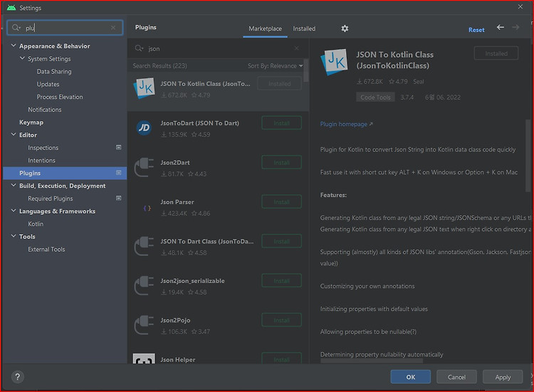
Task: Click the settings search magnifier icon
Action: [16, 28]
